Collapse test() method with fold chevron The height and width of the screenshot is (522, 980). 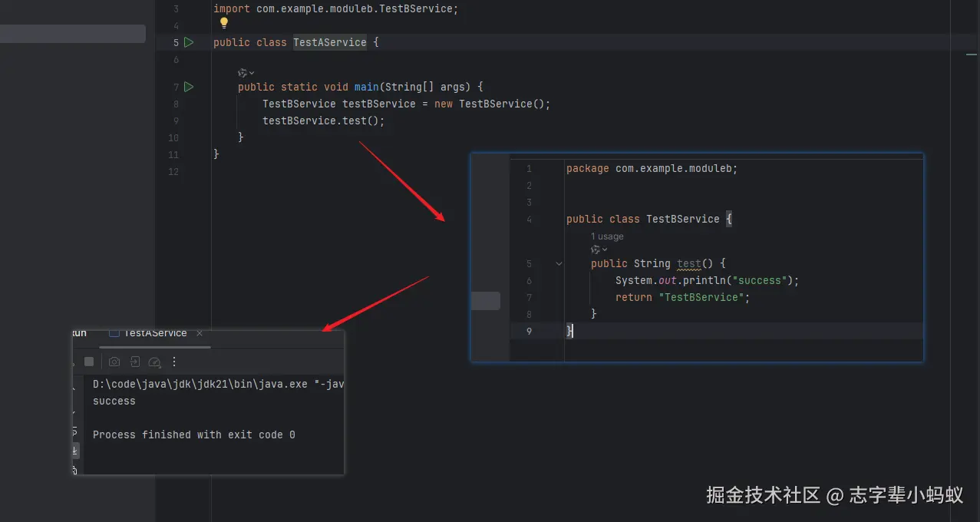click(559, 263)
